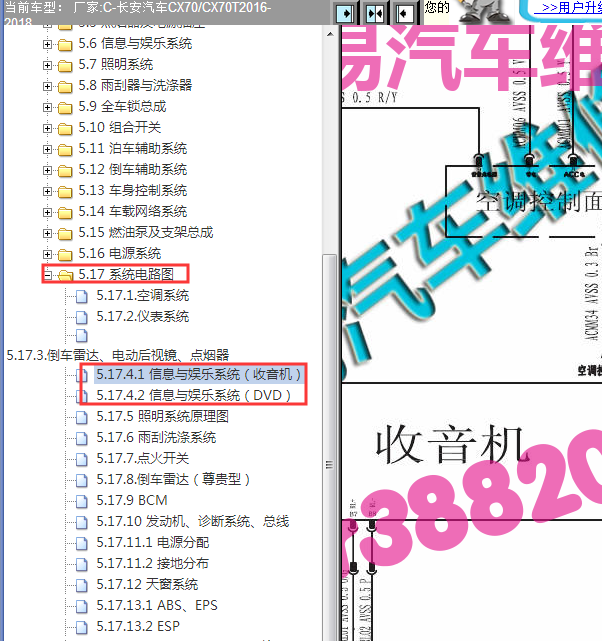
Task: Click document icon of 5.17.2.仪表系统
Action: coord(82,317)
